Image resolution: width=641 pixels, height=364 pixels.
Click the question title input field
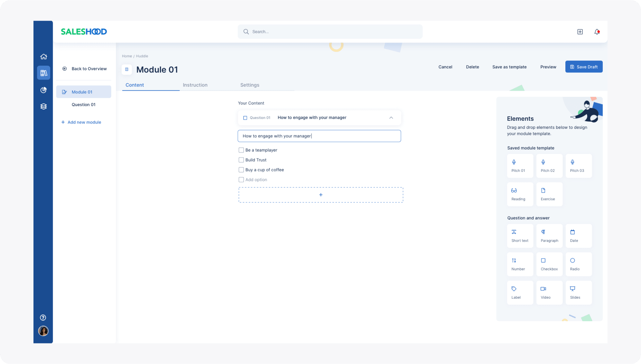[x=319, y=136]
